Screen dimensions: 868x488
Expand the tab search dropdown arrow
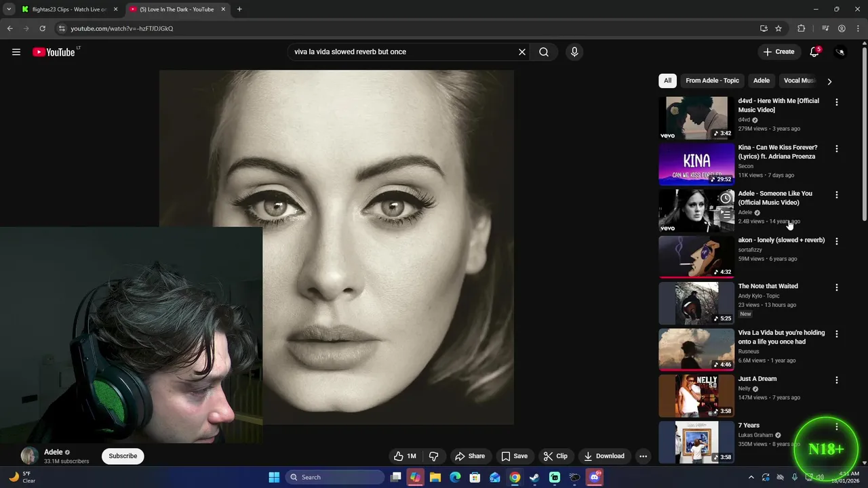click(9, 9)
